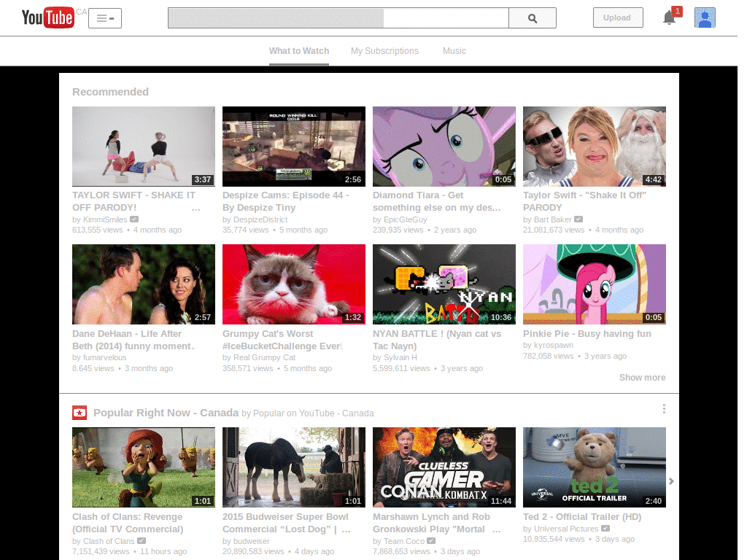This screenshot has height=560, width=747.
Task: Visit the Real Grumpy Cat channel
Action: click(264, 357)
